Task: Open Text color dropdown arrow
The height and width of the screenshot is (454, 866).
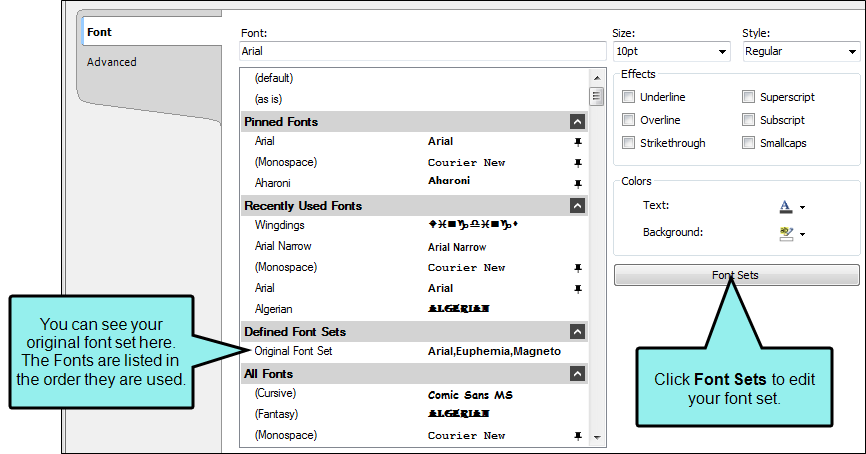Action: [802, 208]
